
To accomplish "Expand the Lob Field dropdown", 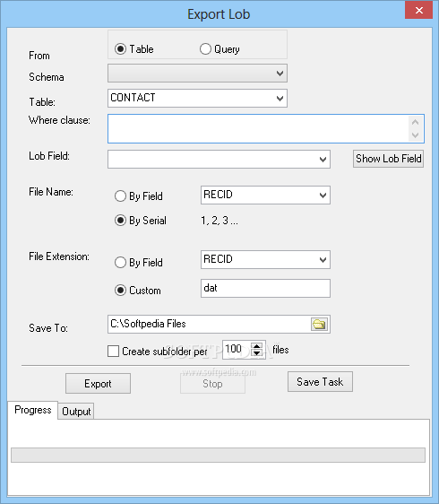I will tap(219, 159).
